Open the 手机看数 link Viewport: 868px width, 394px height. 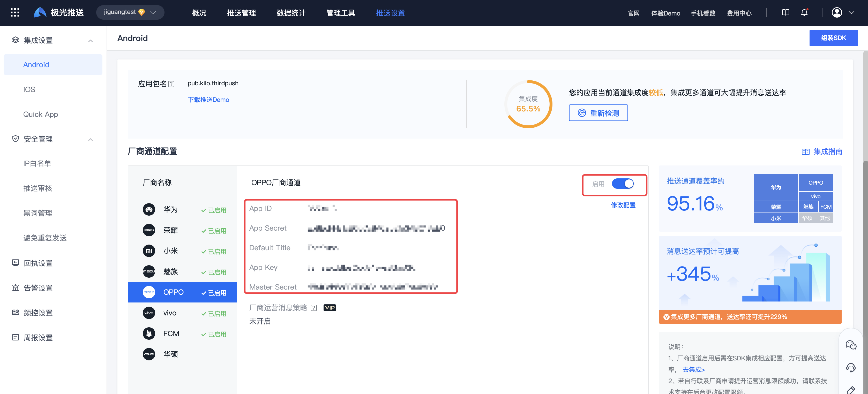tap(703, 13)
